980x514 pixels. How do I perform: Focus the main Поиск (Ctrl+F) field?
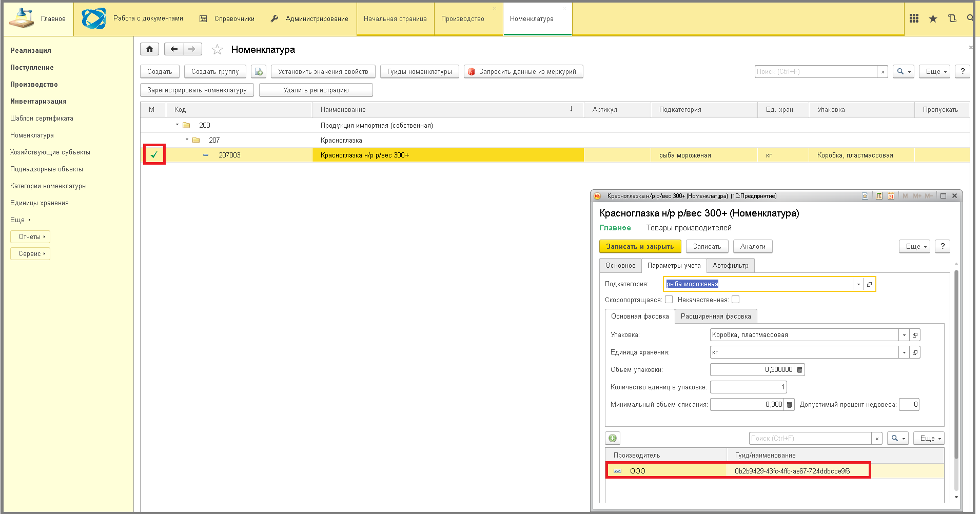point(816,72)
